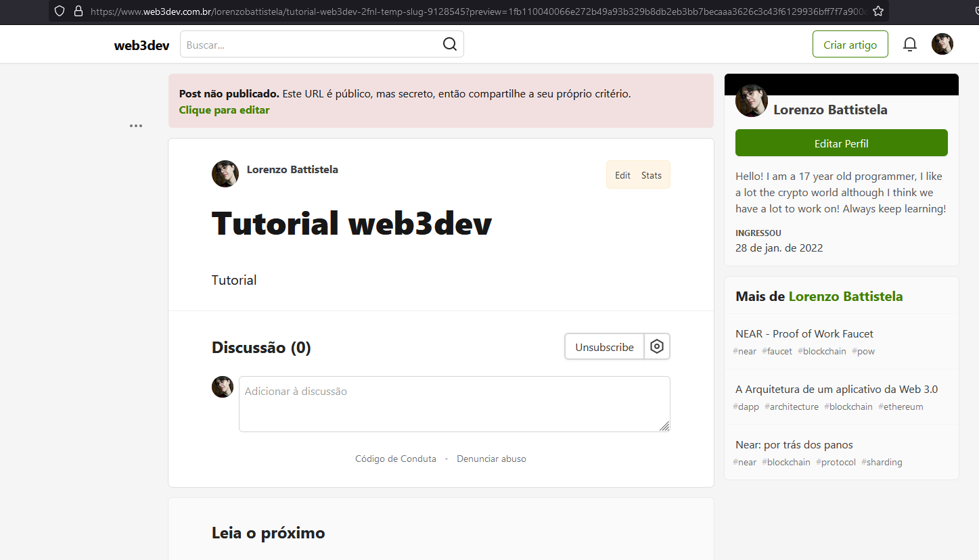The height and width of the screenshot is (560, 979).
Task: Select the #ethereum tag
Action: point(901,406)
